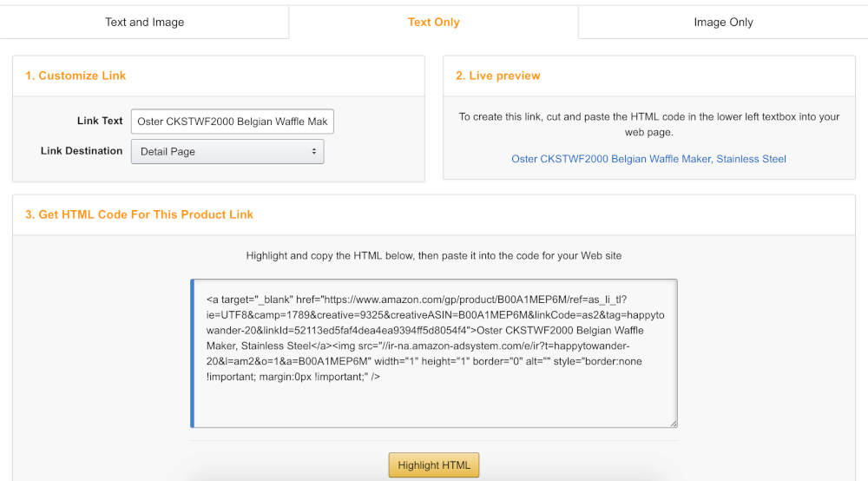The height and width of the screenshot is (481, 868).
Task: Click the 'Link Destination' label
Action: click(82, 150)
